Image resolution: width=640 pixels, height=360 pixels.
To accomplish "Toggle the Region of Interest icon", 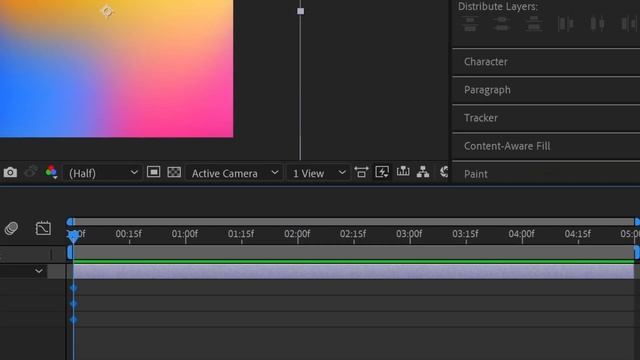I will tap(153, 172).
